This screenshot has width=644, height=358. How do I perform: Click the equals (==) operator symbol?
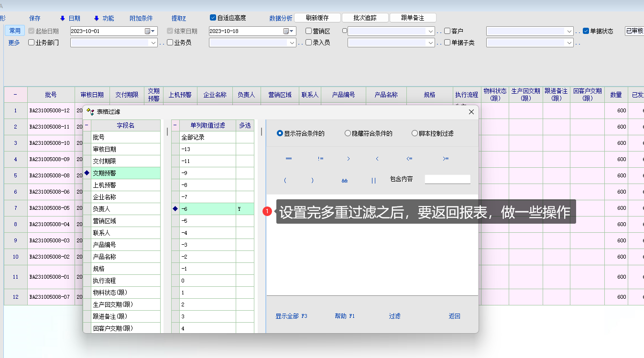(288, 159)
